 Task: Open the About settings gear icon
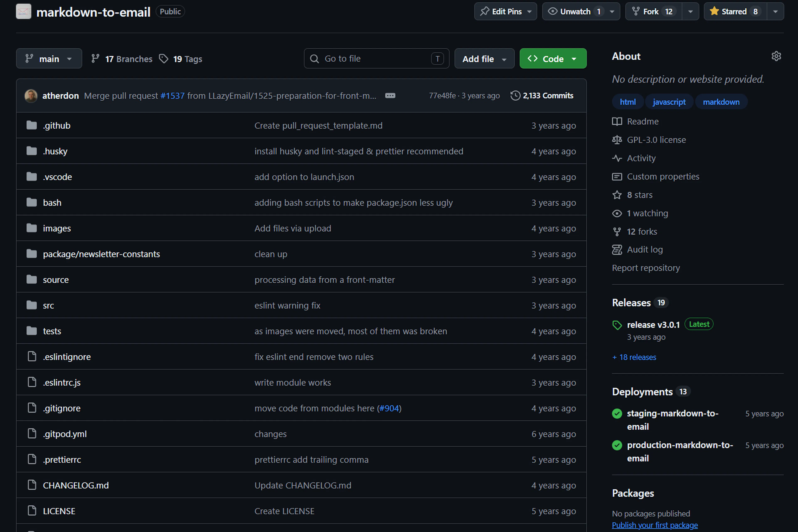[x=776, y=56]
